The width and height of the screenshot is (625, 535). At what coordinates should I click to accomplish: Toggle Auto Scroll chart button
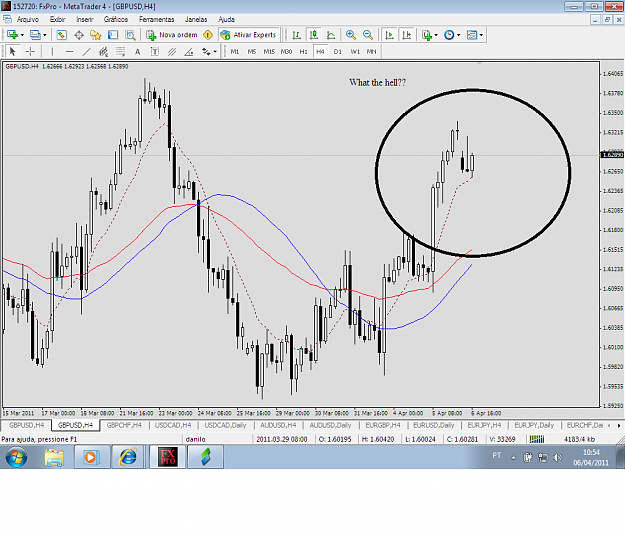click(389, 35)
